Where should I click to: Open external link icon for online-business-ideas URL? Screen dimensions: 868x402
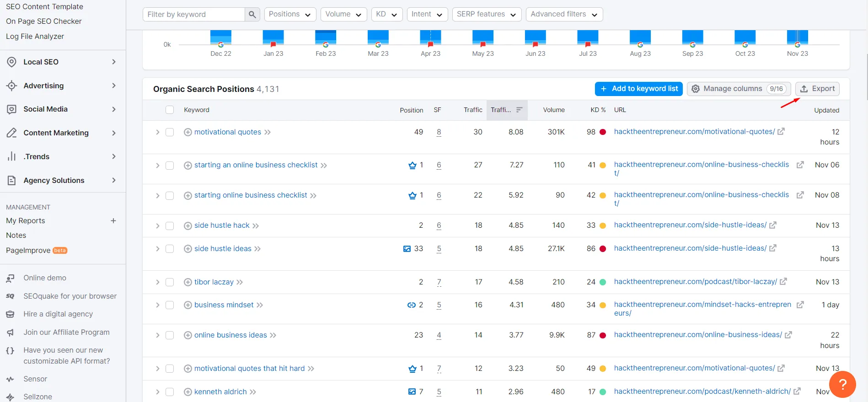click(x=788, y=335)
